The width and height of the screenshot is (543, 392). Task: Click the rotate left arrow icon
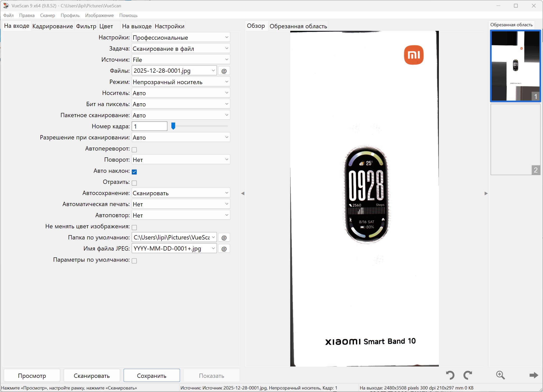point(450,375)
